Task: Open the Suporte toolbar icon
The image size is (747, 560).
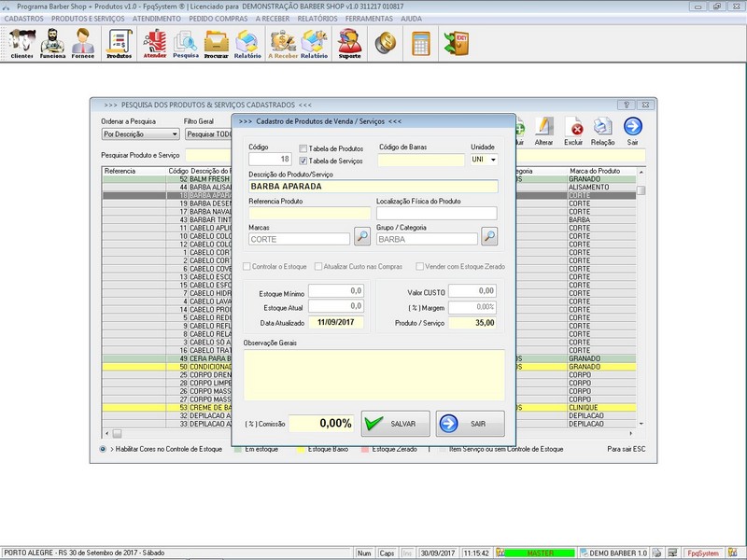Action: click(349, 42)
